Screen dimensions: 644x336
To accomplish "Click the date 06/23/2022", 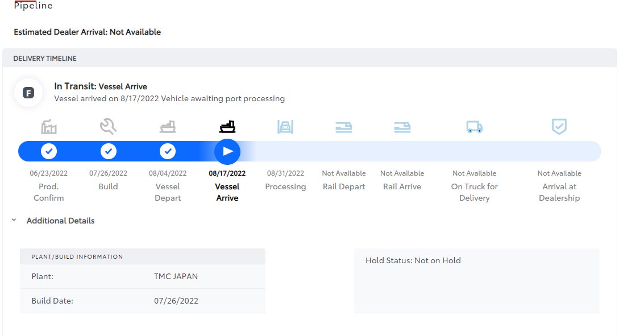I will (x=48, y=173).
